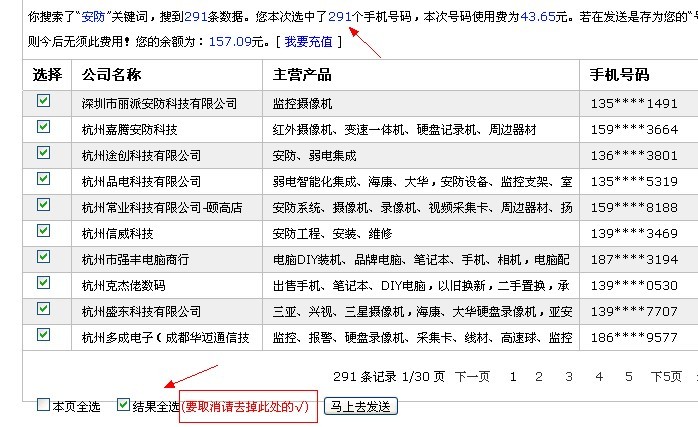
Task: Uncheck the 杭州盛东科技有限公司 row checkbox
Action: pos(43,309)
